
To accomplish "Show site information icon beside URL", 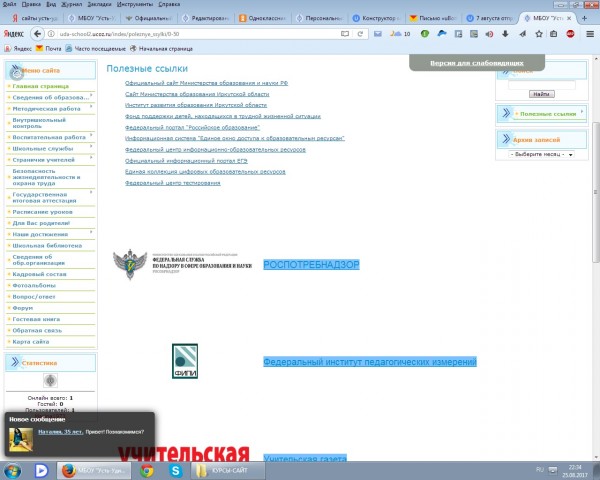I will [x=51, y=34].
